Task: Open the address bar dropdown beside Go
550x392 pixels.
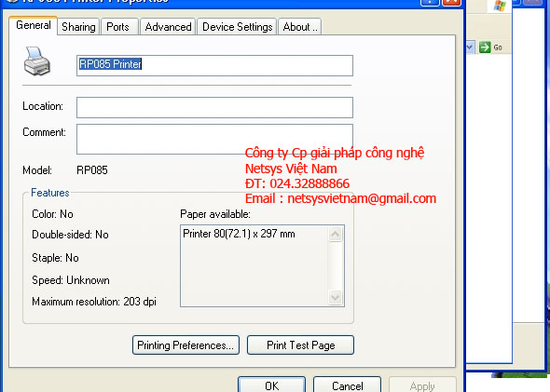Action: point(470,47)
